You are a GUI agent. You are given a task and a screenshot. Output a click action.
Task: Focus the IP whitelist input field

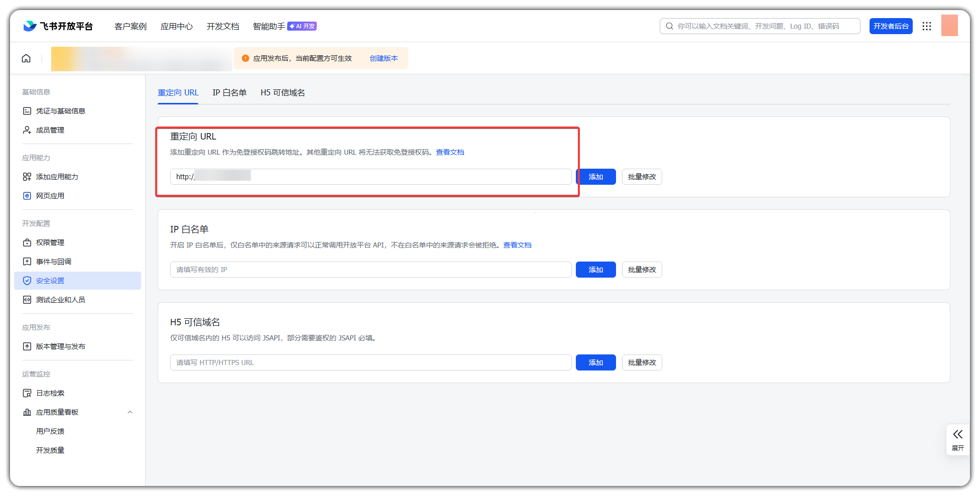pos(371,270)
